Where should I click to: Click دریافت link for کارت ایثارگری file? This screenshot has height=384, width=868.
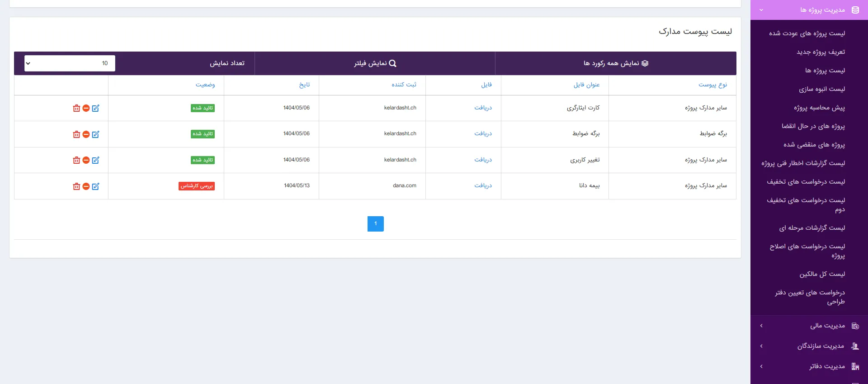point(483,108)
